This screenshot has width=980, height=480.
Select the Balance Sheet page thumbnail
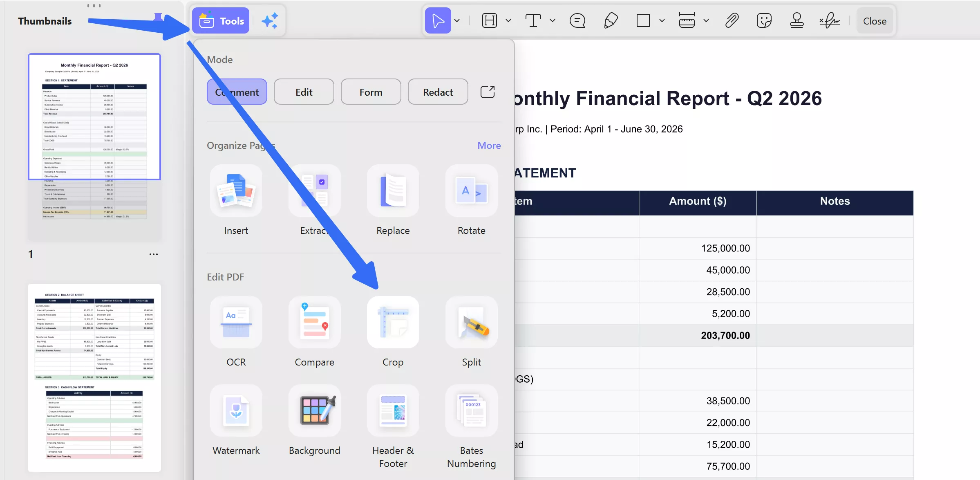coord(94,378)
